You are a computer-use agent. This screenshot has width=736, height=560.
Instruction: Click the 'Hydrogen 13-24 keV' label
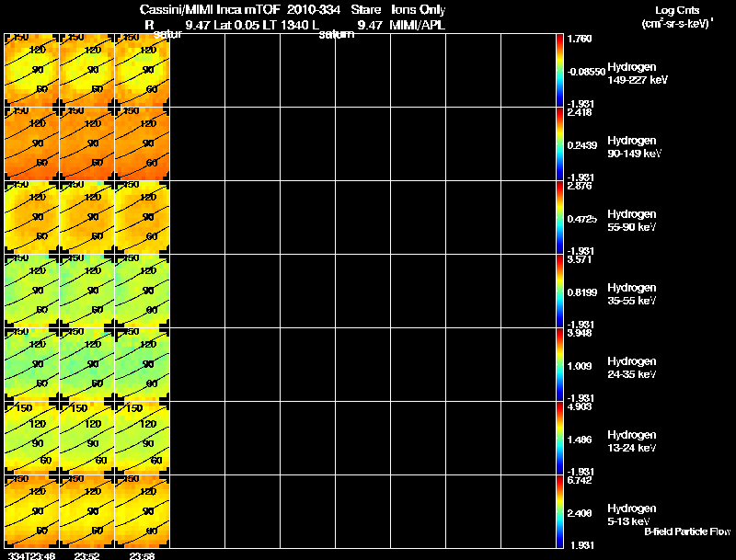(x=632, y=441)
